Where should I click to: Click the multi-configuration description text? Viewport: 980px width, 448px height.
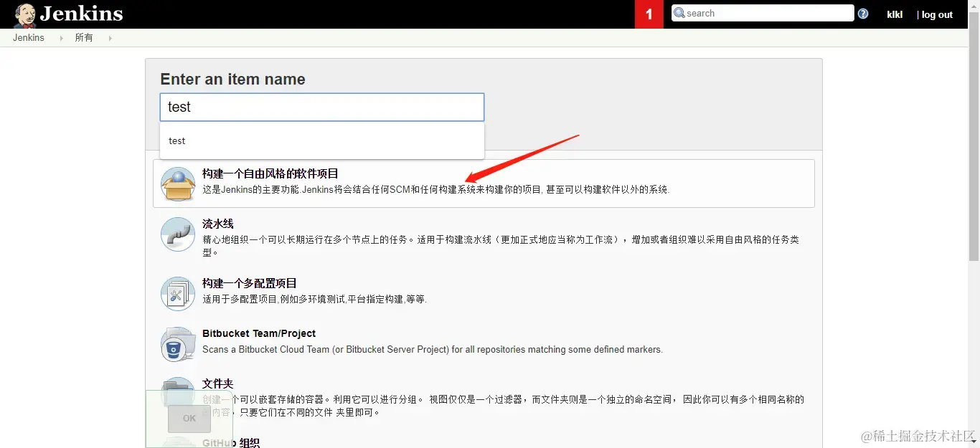315,299
